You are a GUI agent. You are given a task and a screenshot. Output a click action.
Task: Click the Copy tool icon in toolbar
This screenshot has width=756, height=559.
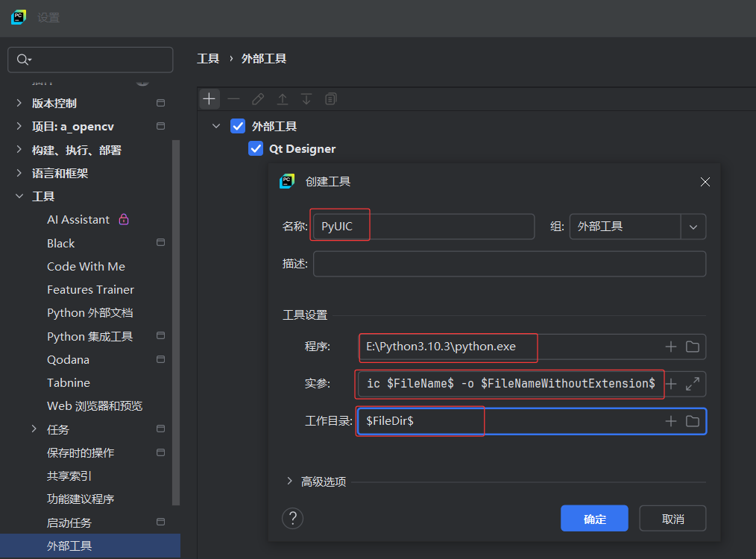331,99
